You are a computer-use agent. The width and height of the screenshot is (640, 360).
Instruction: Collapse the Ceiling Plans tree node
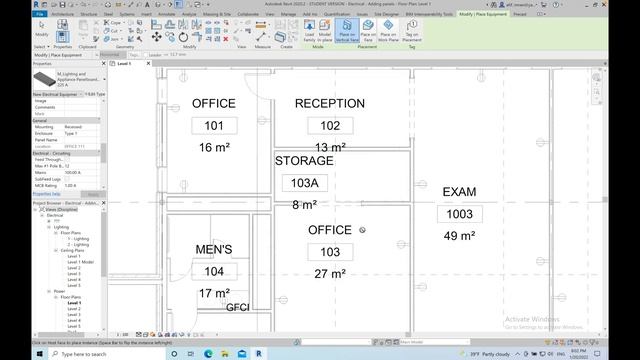56,250
